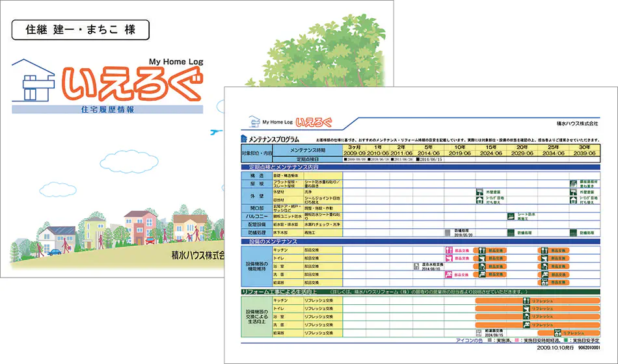Click the メンテナンス時期 header cell
Screen dimensions: 618x364
[308, 150]
